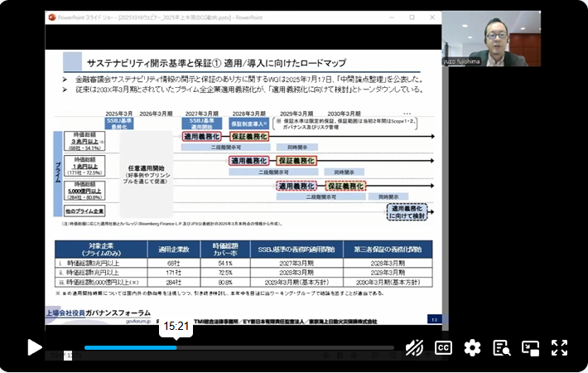Click the played blue section of the progress bar

pos(124,347)
